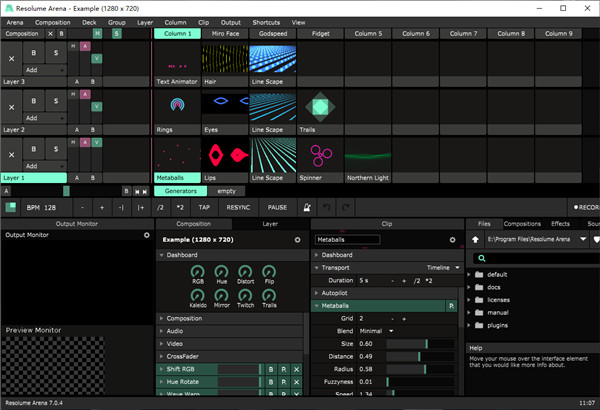Adjust the Metaballs Size slider
600x410 pixels.
[x=425, y=343]
